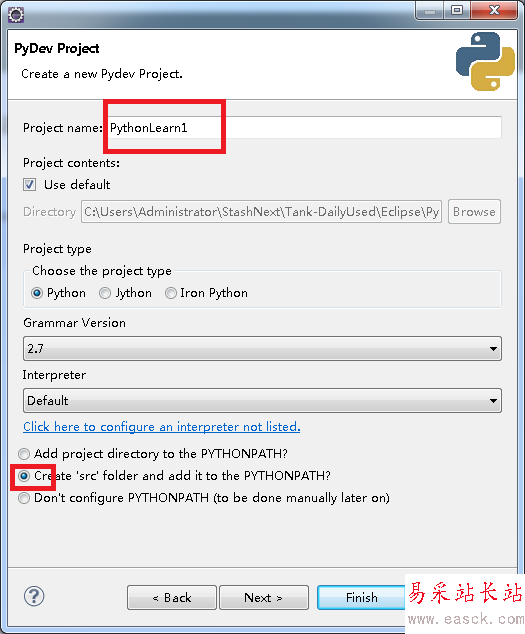The image size is (525, 634).
Task: Maximize the dialog window
Action: click(x=457, y=11)
